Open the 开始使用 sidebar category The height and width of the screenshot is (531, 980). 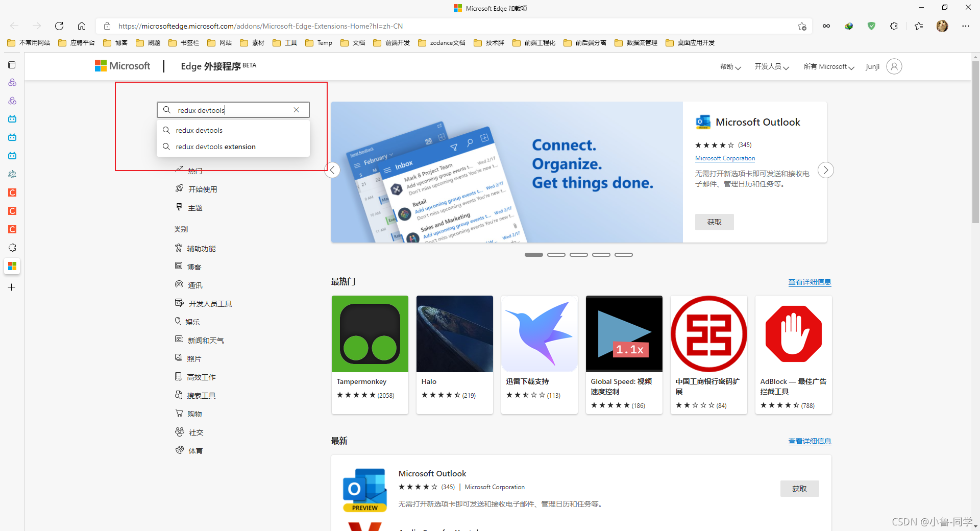[x=197, y=189]
